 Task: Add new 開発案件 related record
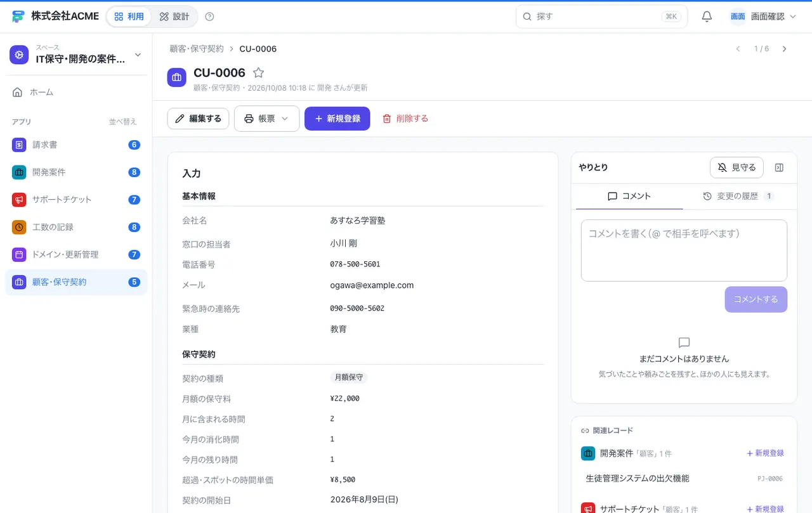click(x=765, y=453)
